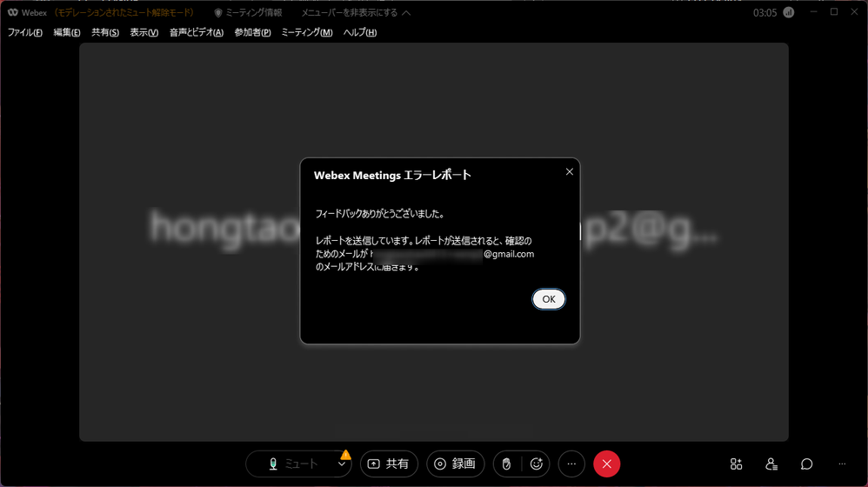Toggle the ミュート microphone button

[291, 464]
